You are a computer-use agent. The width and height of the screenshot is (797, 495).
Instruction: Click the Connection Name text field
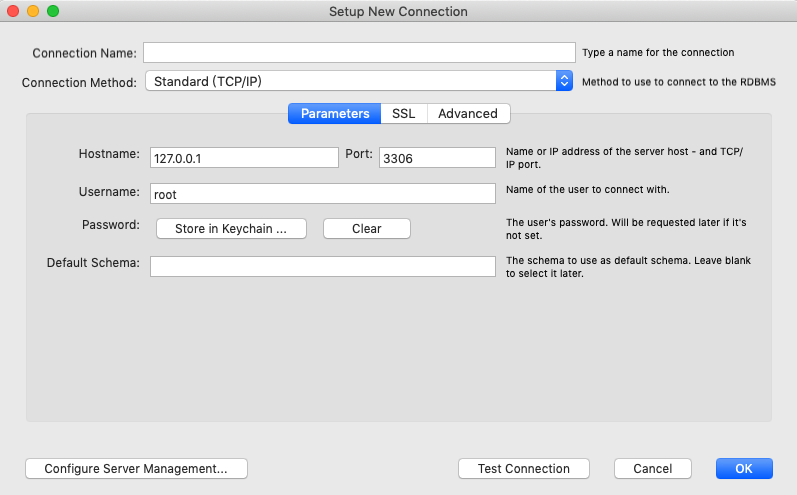[x=360, y=52]
